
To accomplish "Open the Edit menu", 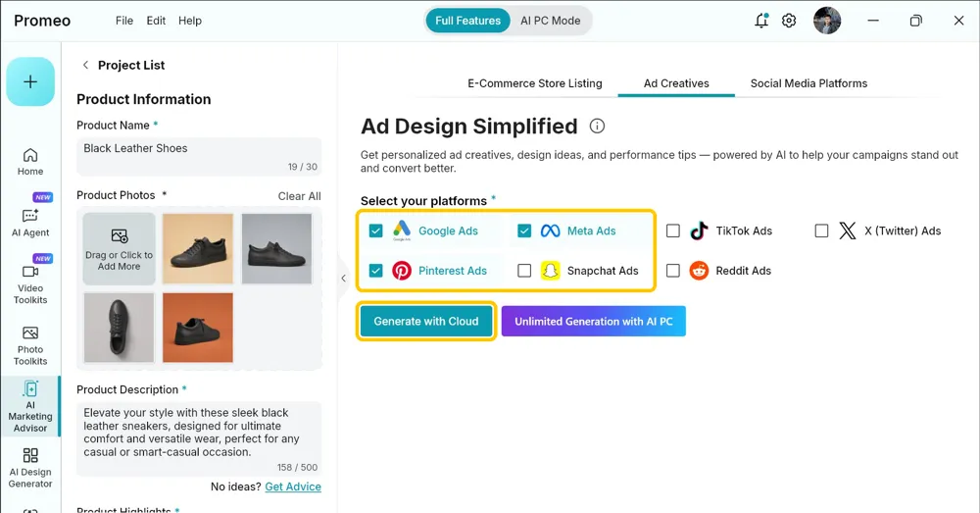I will (156, 21).
